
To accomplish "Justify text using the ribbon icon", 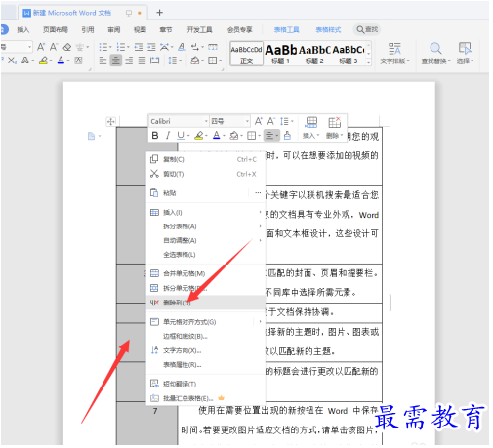I will coord(142,61).
